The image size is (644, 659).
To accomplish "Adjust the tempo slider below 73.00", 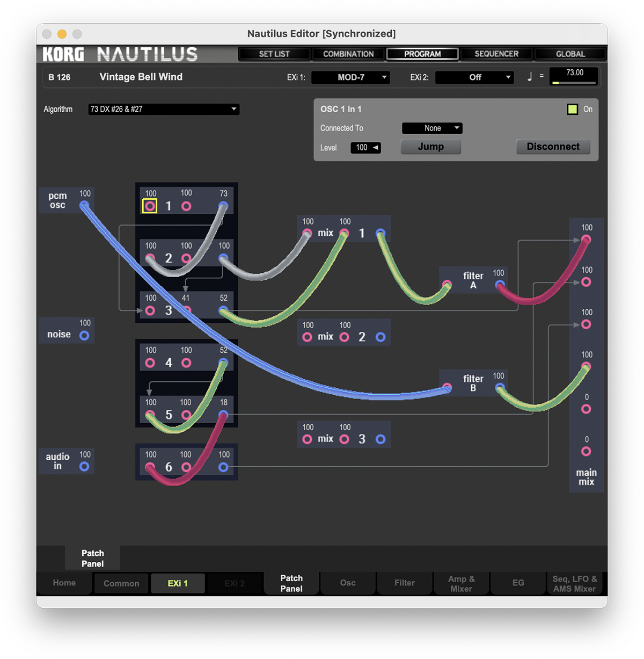I will tap(574, 83).
